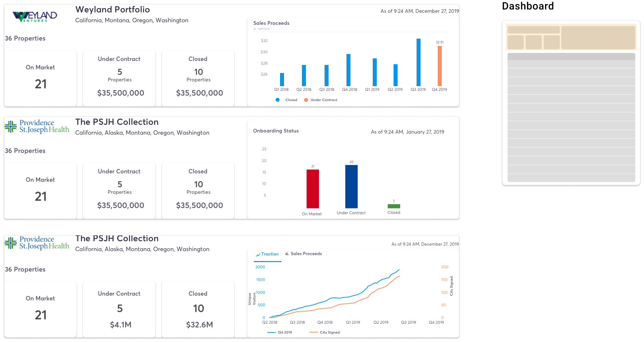Click the 'As of 9:24 AM, January 27, 2019' timestamp
The image size is (644, 342).
click(407, 132)
